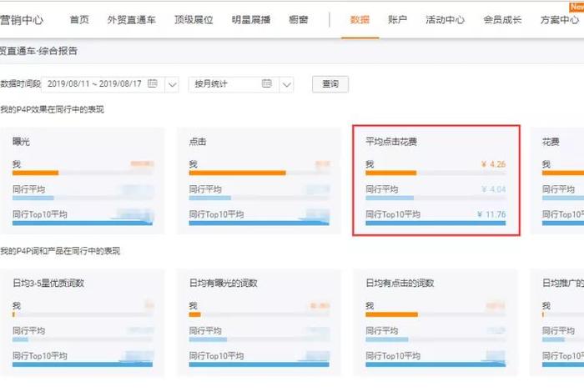Click the 查询 button

[330, 84]
